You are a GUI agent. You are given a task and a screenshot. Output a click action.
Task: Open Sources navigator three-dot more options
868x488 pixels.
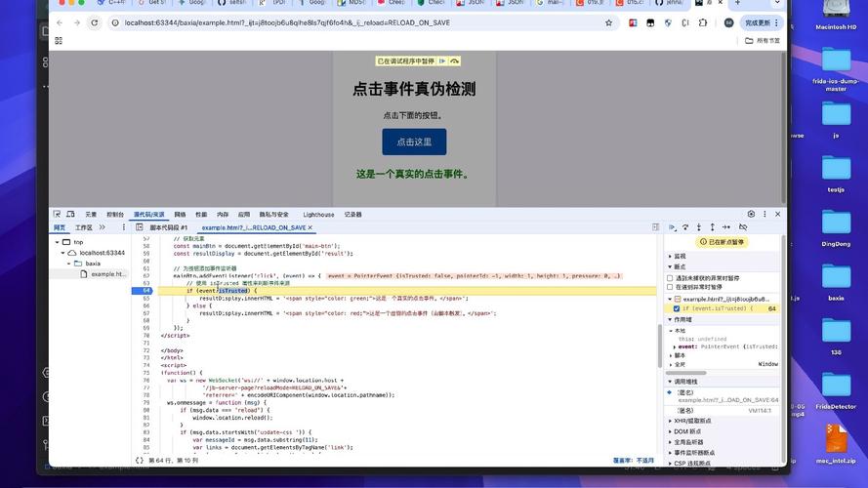(123, 227)
